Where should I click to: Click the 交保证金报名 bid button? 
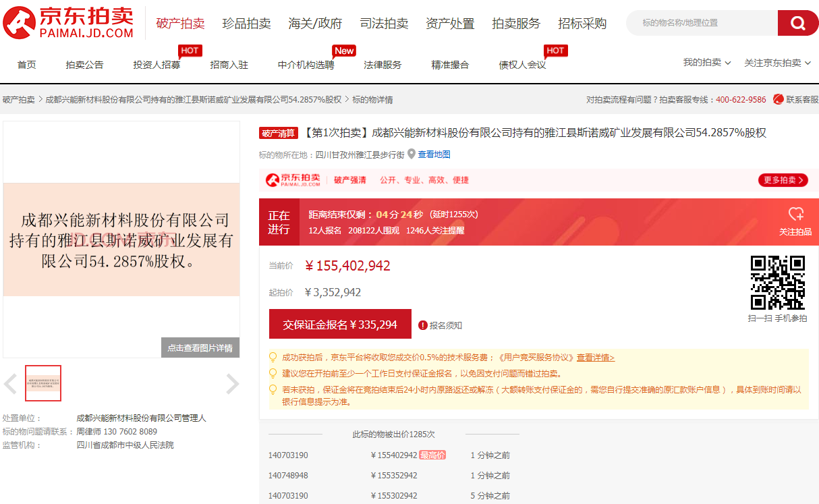[340, 324]
